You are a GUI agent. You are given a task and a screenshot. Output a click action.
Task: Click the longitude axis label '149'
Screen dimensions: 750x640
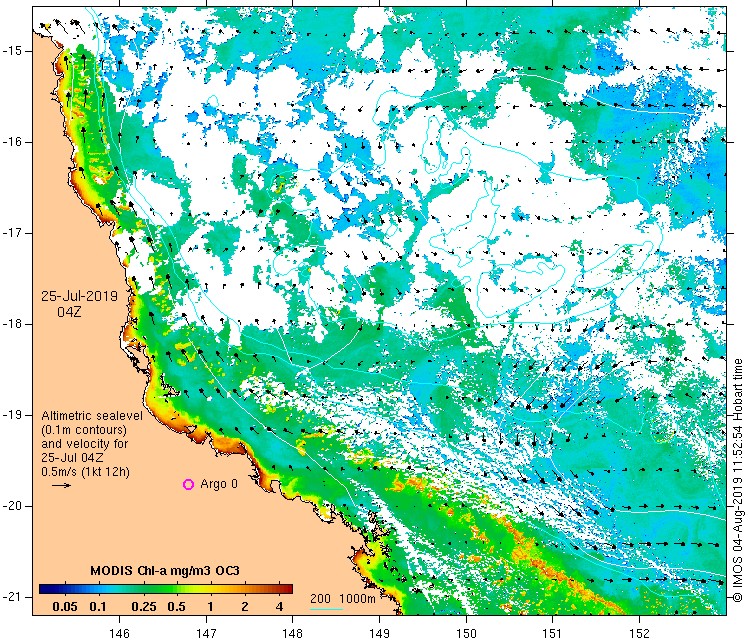379,633
